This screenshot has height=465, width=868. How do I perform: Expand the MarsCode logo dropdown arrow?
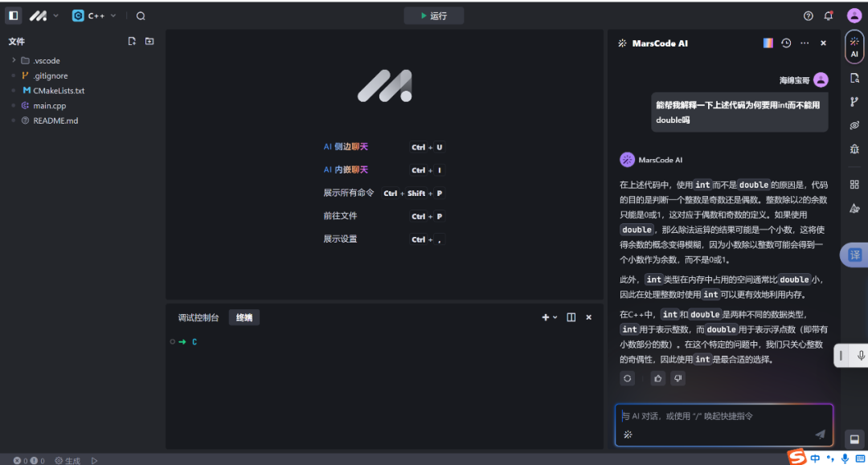click(56, 16)
